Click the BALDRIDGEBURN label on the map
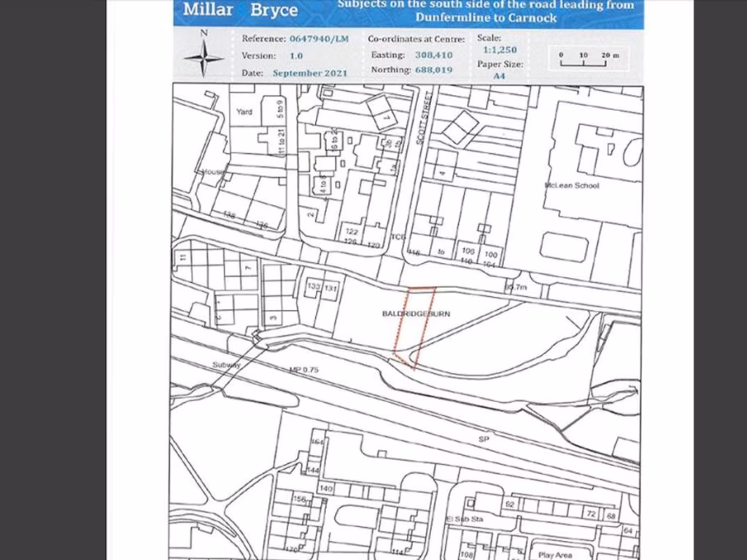 coord(417,313)
